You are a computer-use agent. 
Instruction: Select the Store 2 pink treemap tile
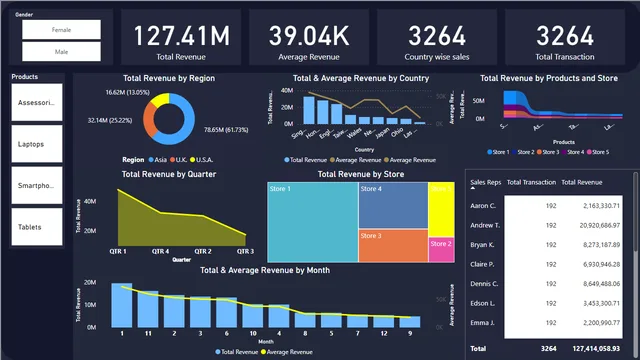441,250
